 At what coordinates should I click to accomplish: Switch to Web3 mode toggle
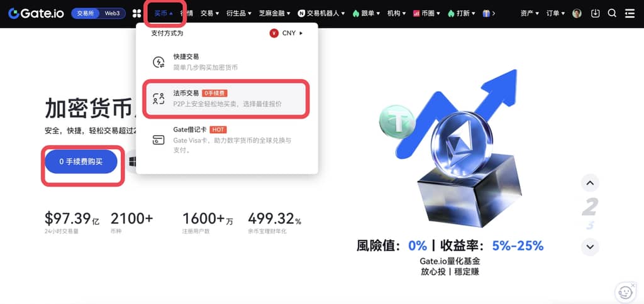point(112,14)
